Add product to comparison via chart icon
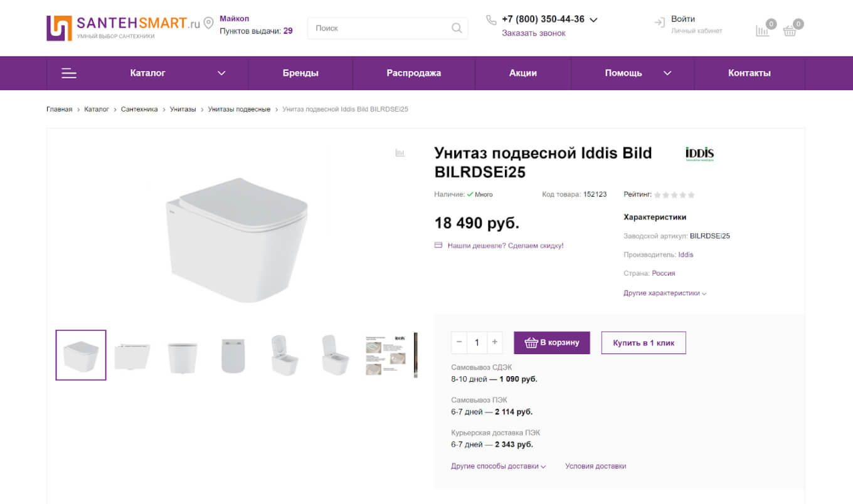The width and height of the screenshot is (853, 504). (400, 152)
